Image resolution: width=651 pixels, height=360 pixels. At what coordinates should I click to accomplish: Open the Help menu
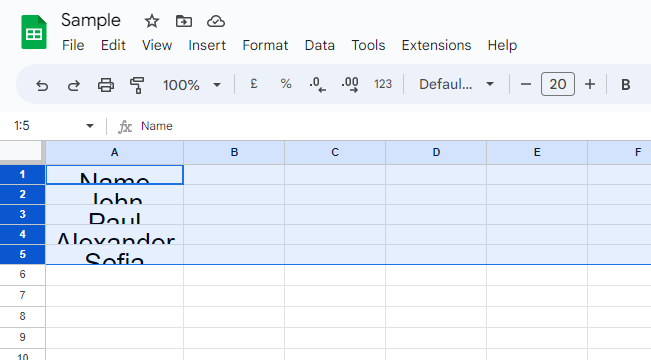coord(502,45)
